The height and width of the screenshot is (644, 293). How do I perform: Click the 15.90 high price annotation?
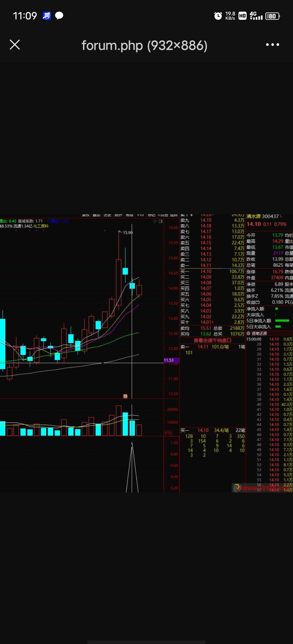coord(128,233)
